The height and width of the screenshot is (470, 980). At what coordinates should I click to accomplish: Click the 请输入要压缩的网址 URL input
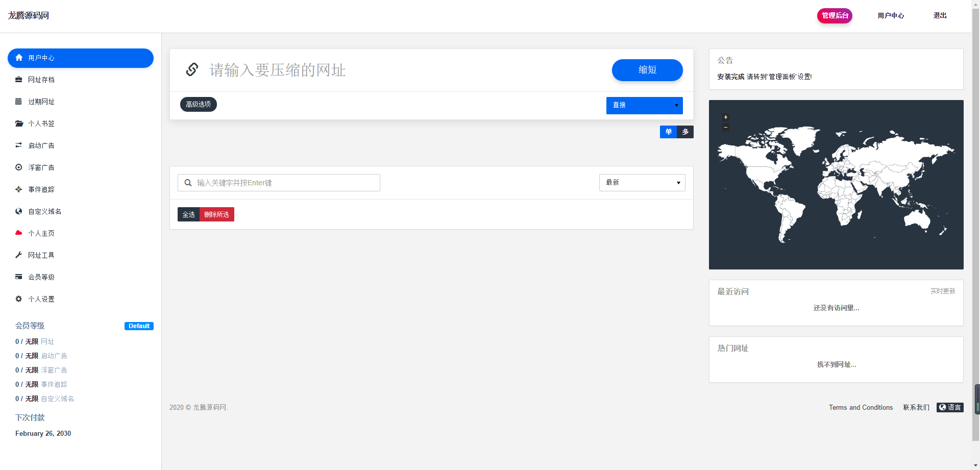(406, 70)
